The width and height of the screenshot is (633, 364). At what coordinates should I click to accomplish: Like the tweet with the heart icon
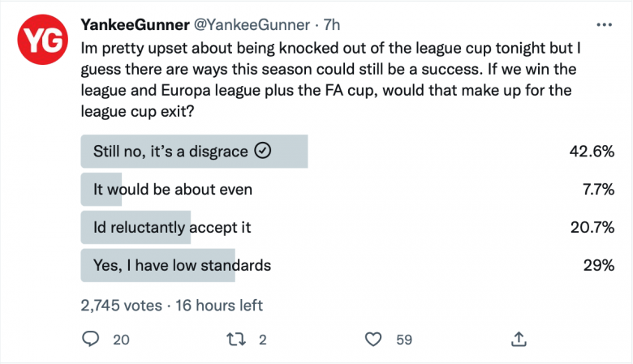pyautogui.click(x=373, y=340)
